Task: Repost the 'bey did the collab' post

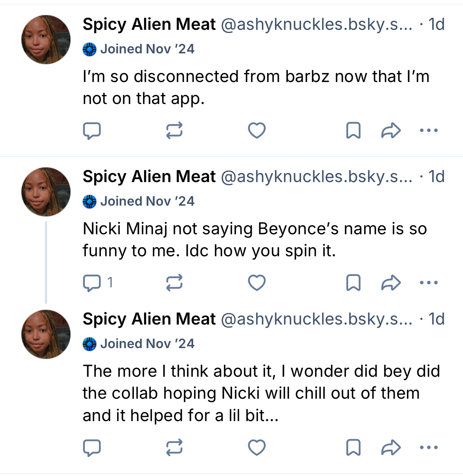Action: pos(174,448)
